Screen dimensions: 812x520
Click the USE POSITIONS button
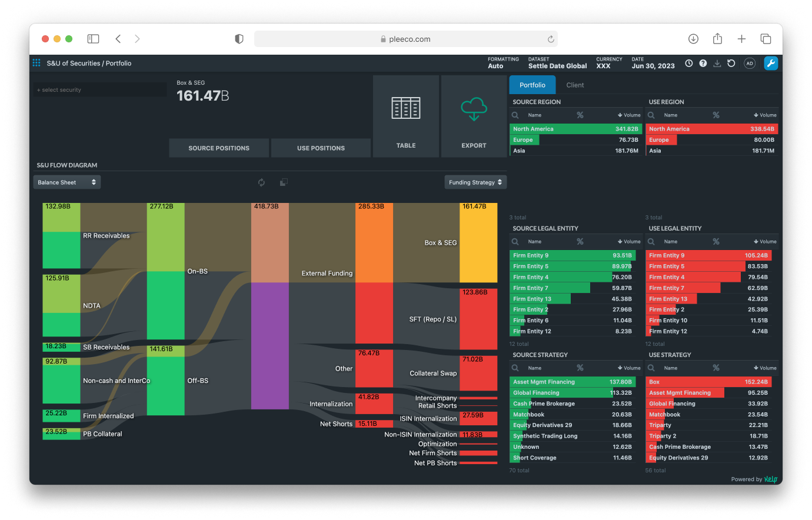pyautogui.click(x=321, y=148)
